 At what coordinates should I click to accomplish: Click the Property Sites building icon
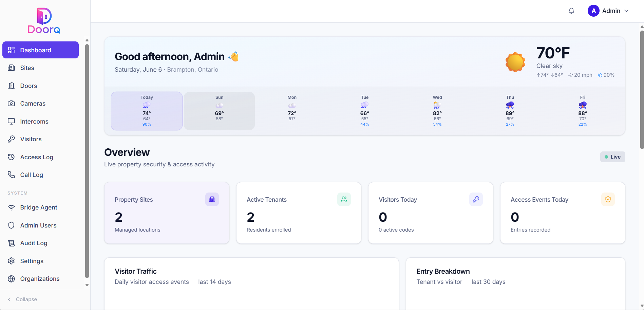[212, 199]
